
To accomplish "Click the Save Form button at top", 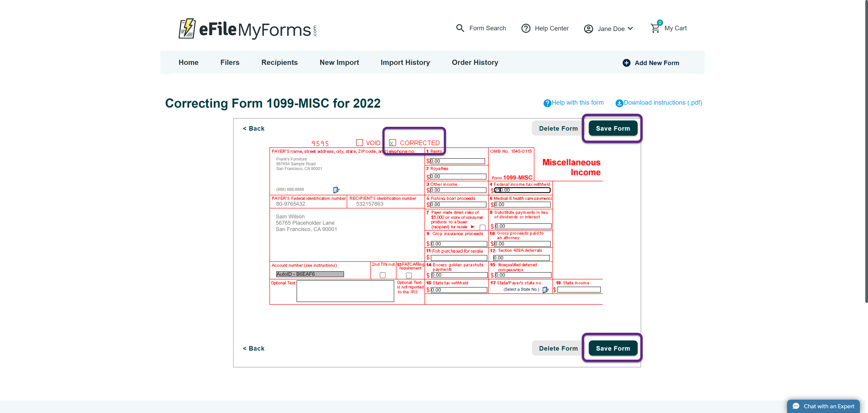I will click(613, 128).
